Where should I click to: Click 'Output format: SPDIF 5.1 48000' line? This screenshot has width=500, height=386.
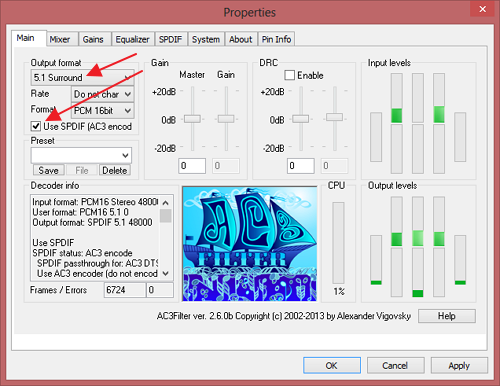pos(92,222)
